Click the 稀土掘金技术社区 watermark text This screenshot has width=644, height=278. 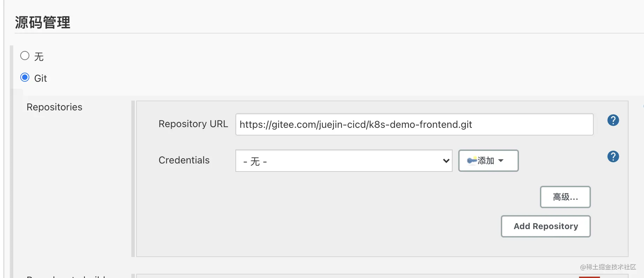[608, 267]
